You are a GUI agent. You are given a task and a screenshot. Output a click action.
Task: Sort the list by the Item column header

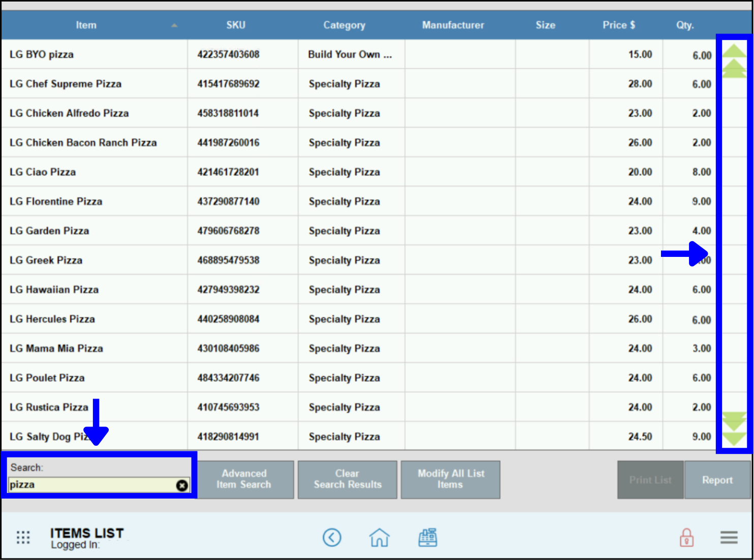pyautogui.click(x=86, y=25)
